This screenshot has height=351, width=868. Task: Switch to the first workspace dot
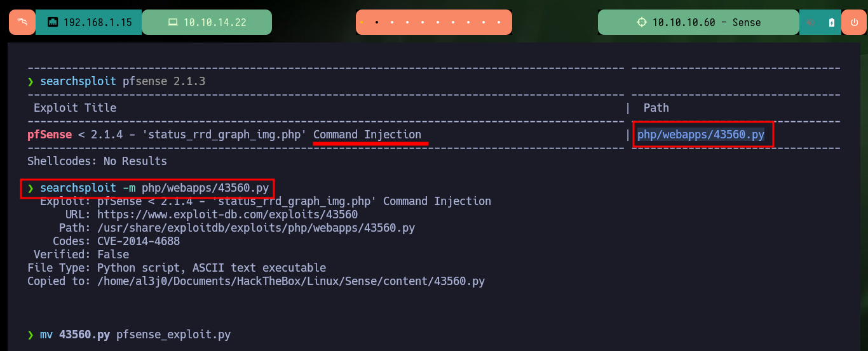click(362, 22)
